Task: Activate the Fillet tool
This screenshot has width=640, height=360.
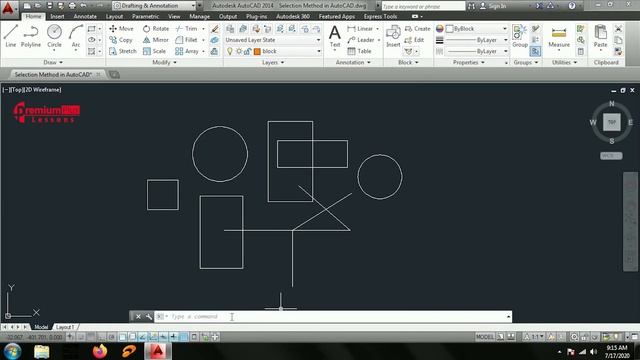Action: (186, 40)
